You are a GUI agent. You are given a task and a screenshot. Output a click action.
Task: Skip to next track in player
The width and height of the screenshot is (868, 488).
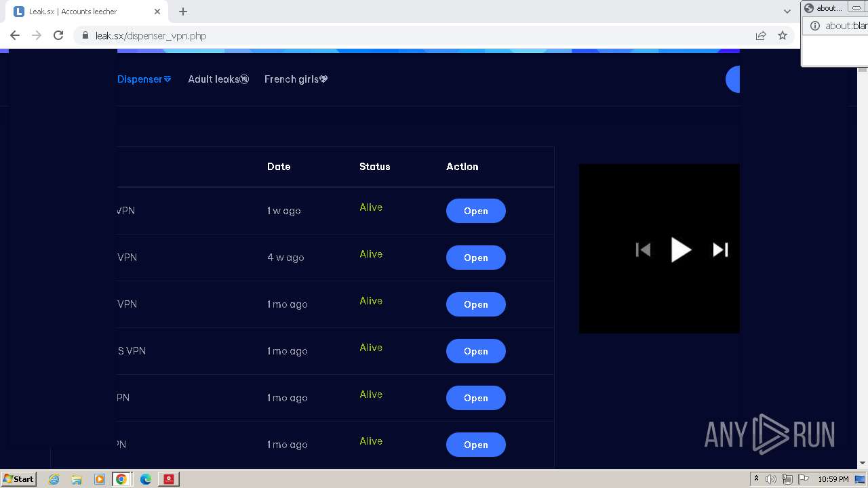(720, 250)
